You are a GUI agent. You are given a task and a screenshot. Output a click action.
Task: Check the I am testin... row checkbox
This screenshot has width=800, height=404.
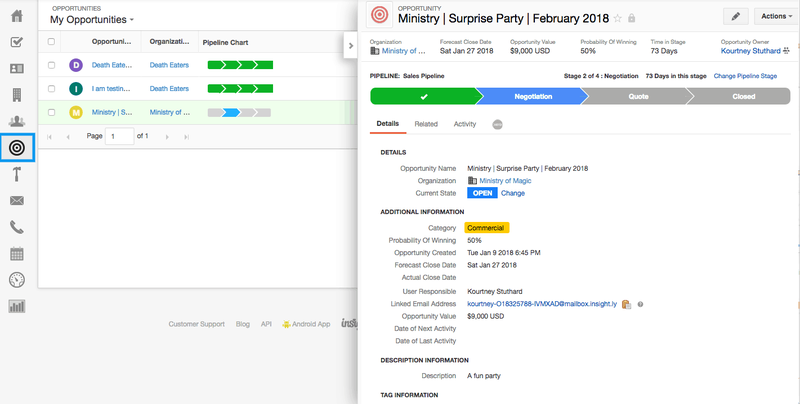pos(51,89)
